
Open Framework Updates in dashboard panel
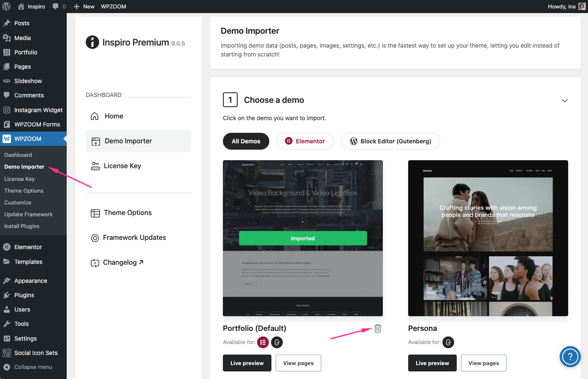pyautogui.click(x=138, y=237)
